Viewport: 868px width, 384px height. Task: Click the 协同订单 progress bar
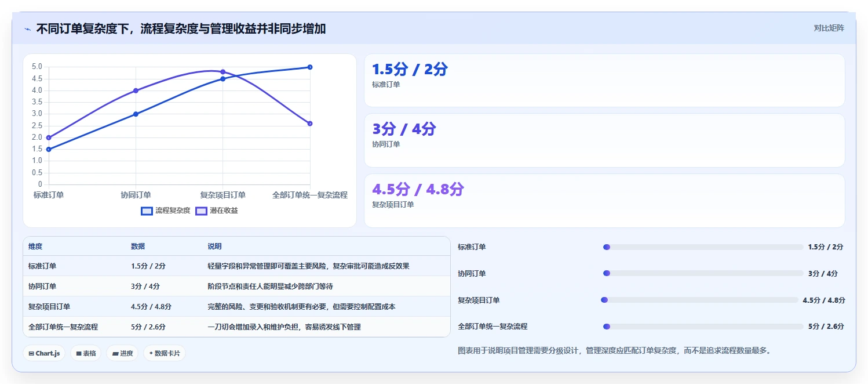pos(703,273)
